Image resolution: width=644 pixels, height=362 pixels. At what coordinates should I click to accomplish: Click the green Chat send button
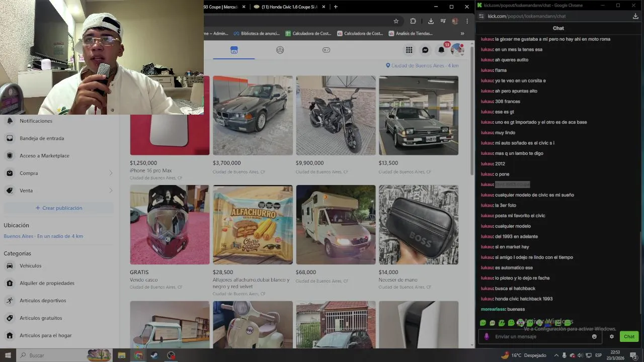pyautogui.click(x=629, y=336)
